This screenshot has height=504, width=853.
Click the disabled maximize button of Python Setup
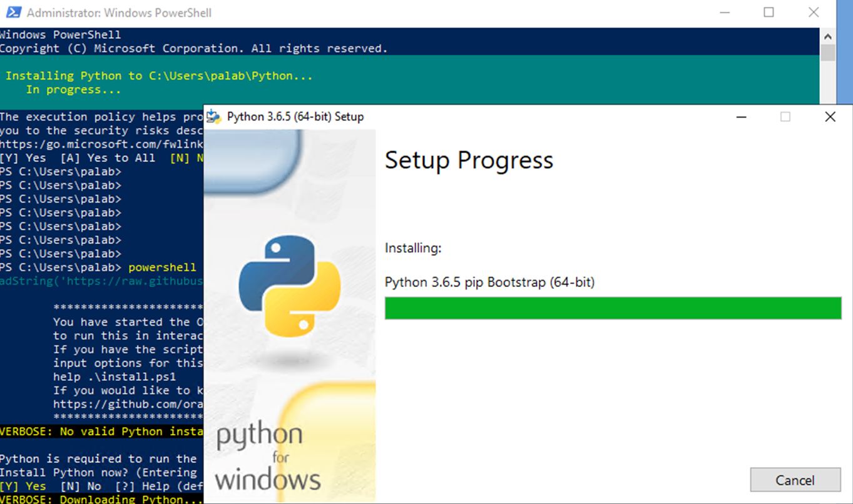[x=785, y=117]
